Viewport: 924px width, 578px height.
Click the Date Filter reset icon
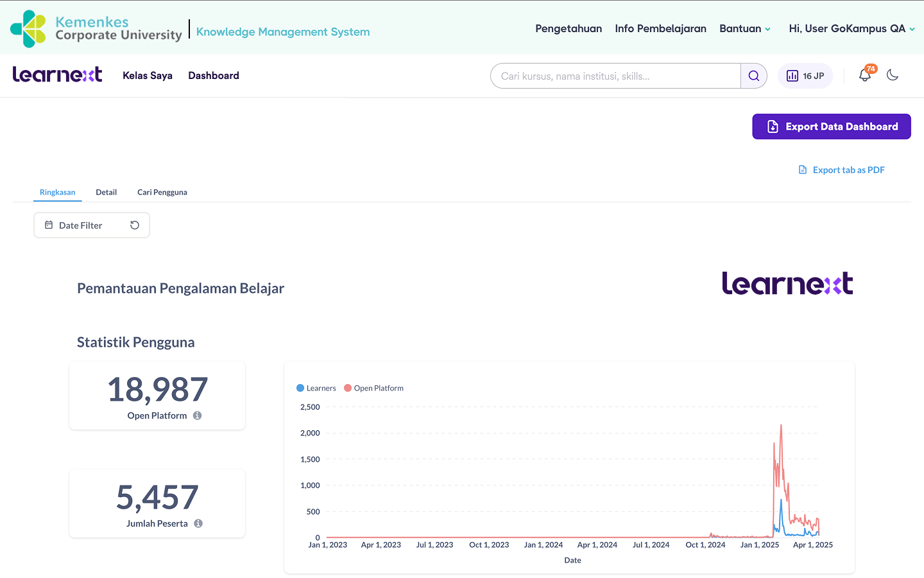coord(135,225)
